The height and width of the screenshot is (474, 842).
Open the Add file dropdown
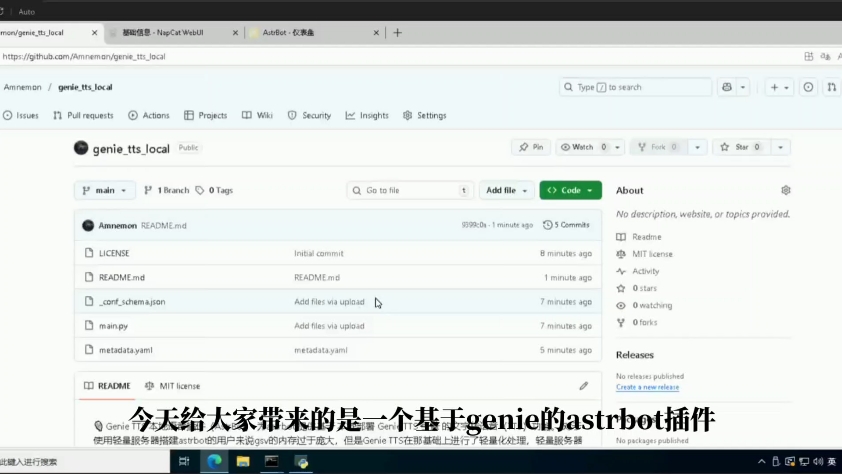click(x=506, y=191)
